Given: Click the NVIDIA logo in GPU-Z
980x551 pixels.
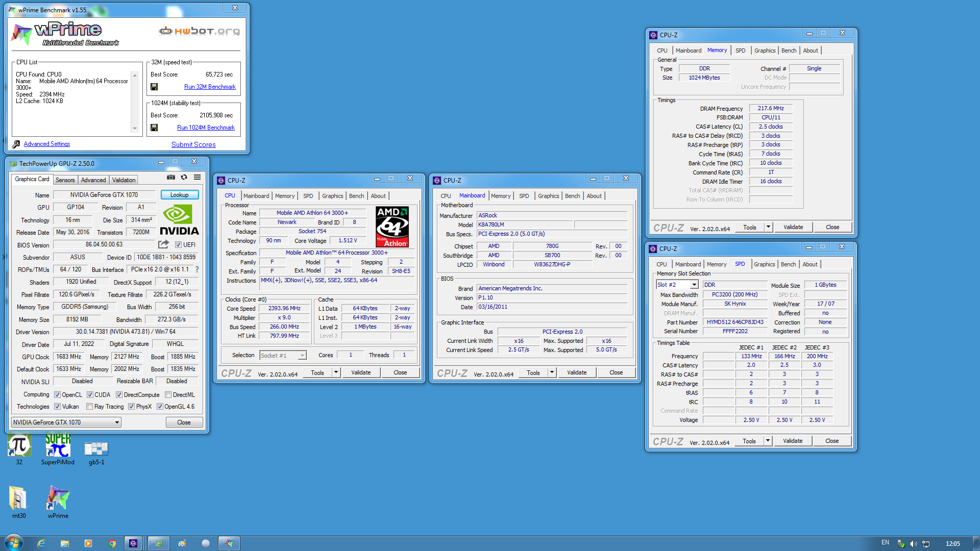Looking at the screenshot, I should click(x=179, y=220).
